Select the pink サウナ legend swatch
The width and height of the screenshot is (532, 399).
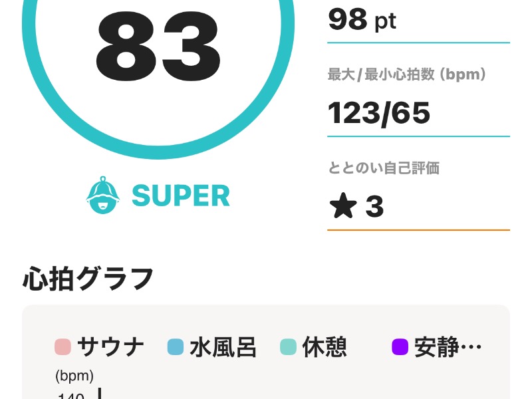pos(63,346)
